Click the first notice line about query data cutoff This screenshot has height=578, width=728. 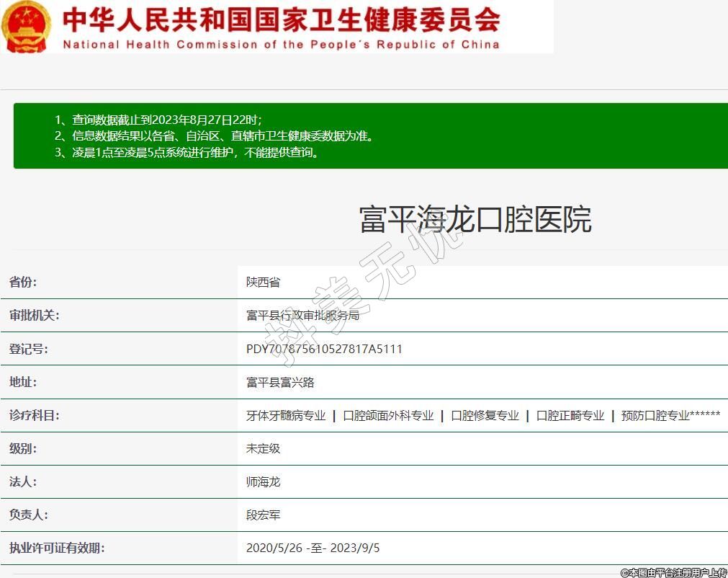(158, 120)
